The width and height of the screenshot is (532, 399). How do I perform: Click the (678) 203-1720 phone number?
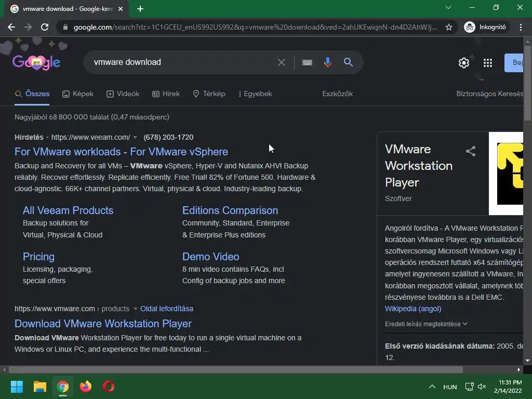tap(168, 137)
